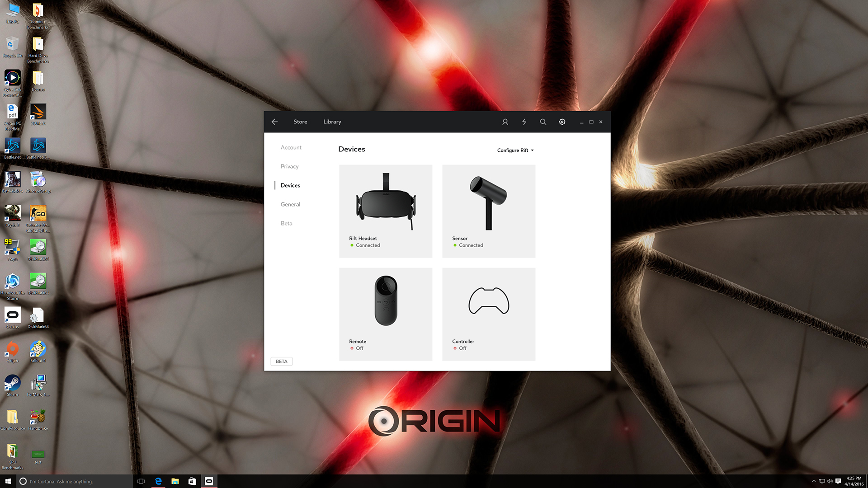The image size is (868, 488).
Task: Select FurMark installer icon
Action: [38, 386]
